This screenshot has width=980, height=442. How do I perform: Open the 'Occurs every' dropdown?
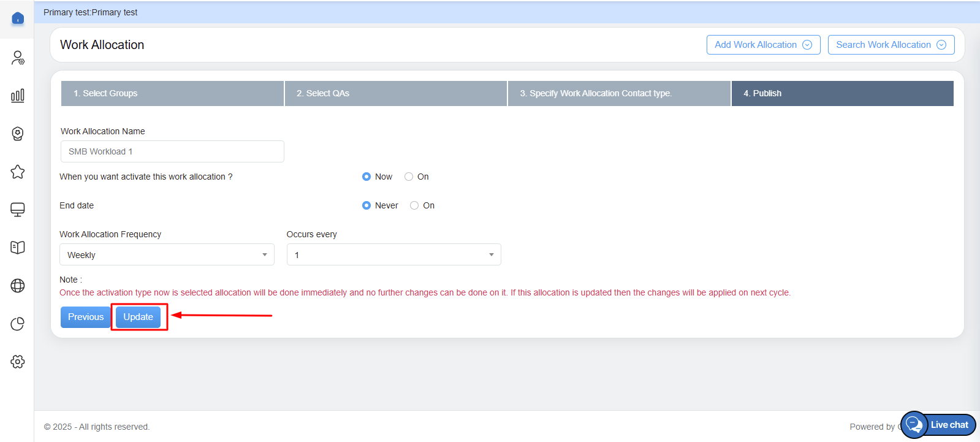393,255
